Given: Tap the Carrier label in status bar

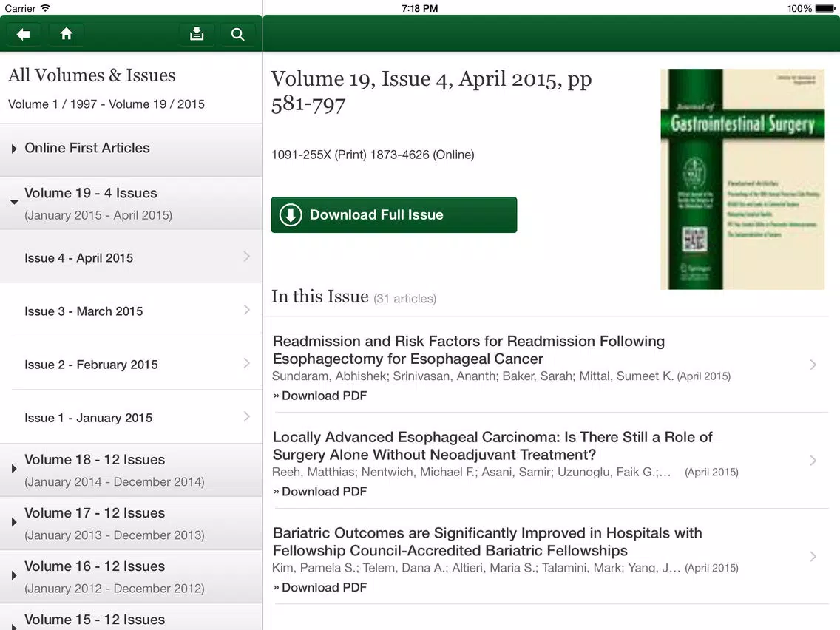Looking at the screenshot, I should click(x=21, y=8).
